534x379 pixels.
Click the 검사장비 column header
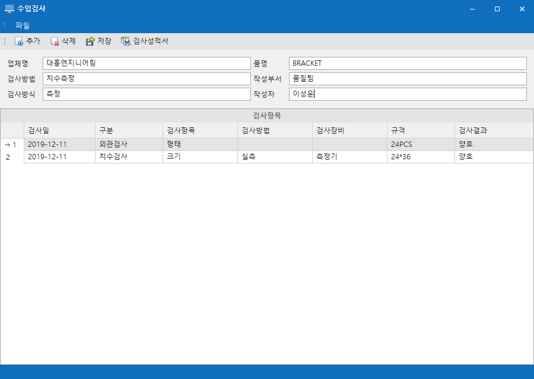pyautogui.click(x=350, y=130)
